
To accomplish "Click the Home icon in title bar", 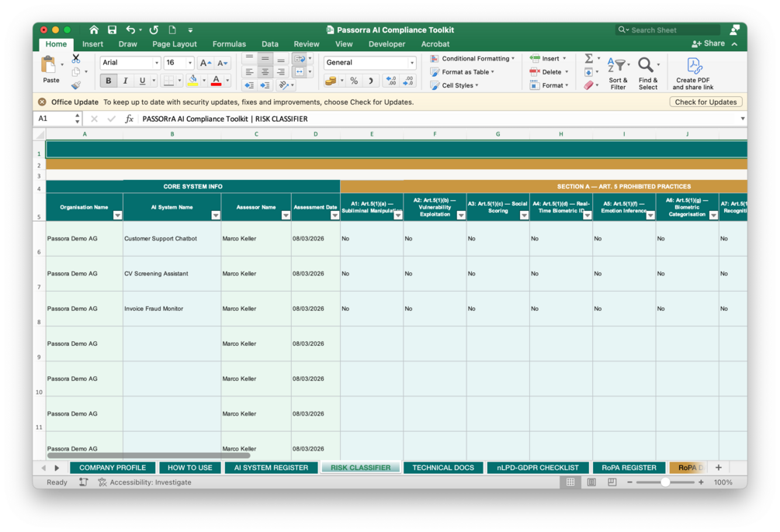I will click(x=93, y=29).
